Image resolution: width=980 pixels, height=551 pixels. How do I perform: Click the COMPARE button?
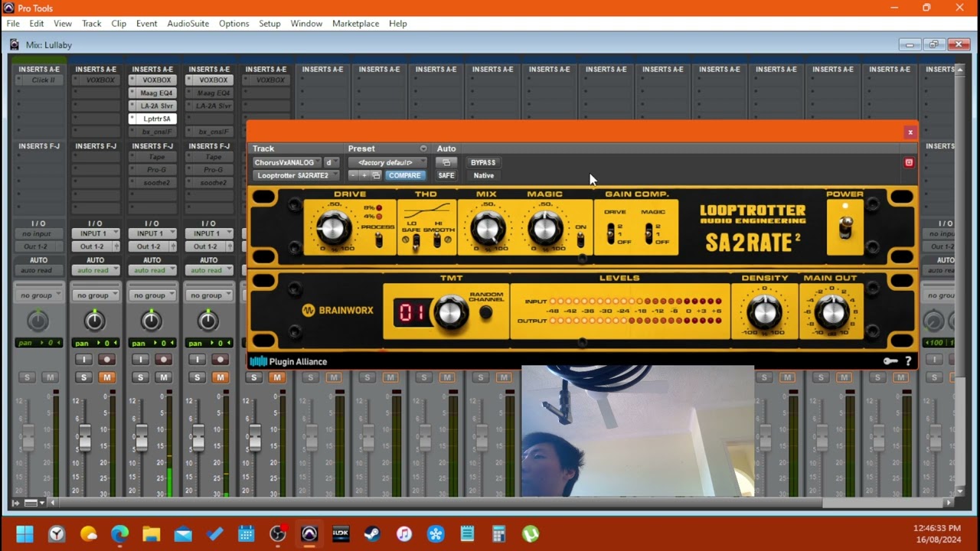point(404,175)
